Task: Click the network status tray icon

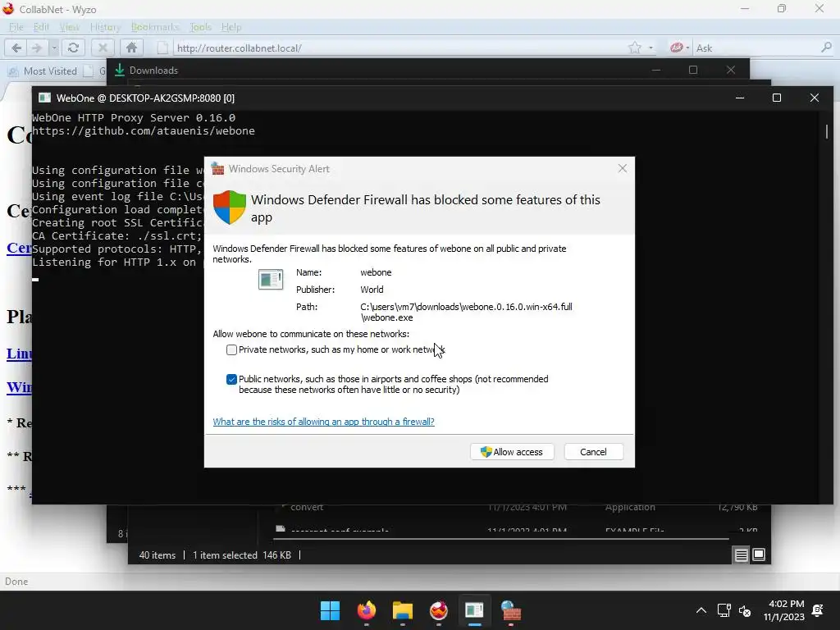Action: point(724,610)
